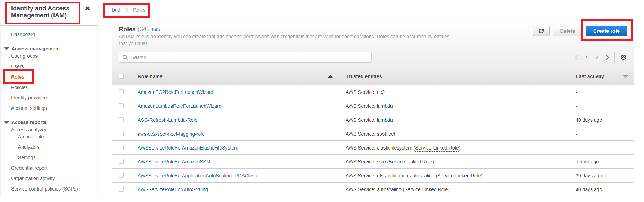Viewport: 644px width, 202px height.
Task: Go to page 2 of roles
Action: 597,57
